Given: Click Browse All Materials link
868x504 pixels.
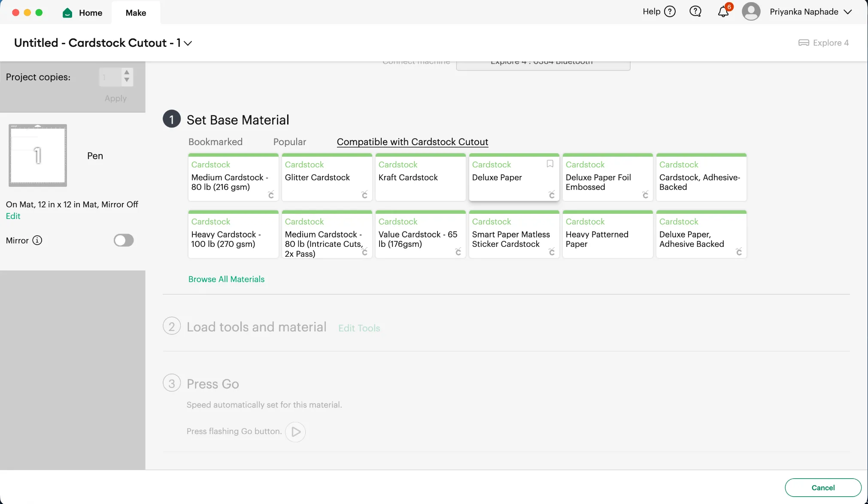Looking at the screenshot, I should coord(226,279).
